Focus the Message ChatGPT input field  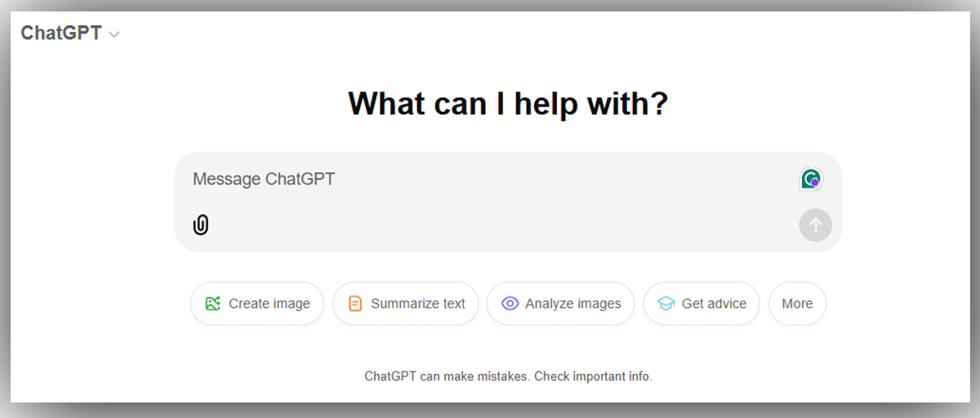pos(490,179)
